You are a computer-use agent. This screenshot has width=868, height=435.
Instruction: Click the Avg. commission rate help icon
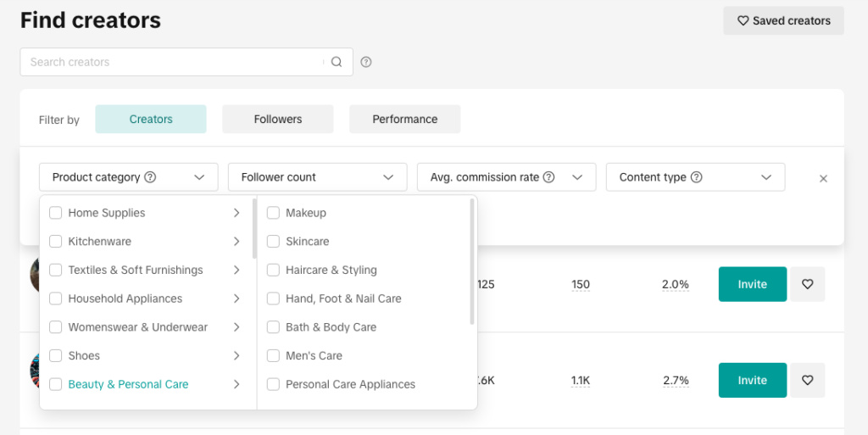coord(548,177)
